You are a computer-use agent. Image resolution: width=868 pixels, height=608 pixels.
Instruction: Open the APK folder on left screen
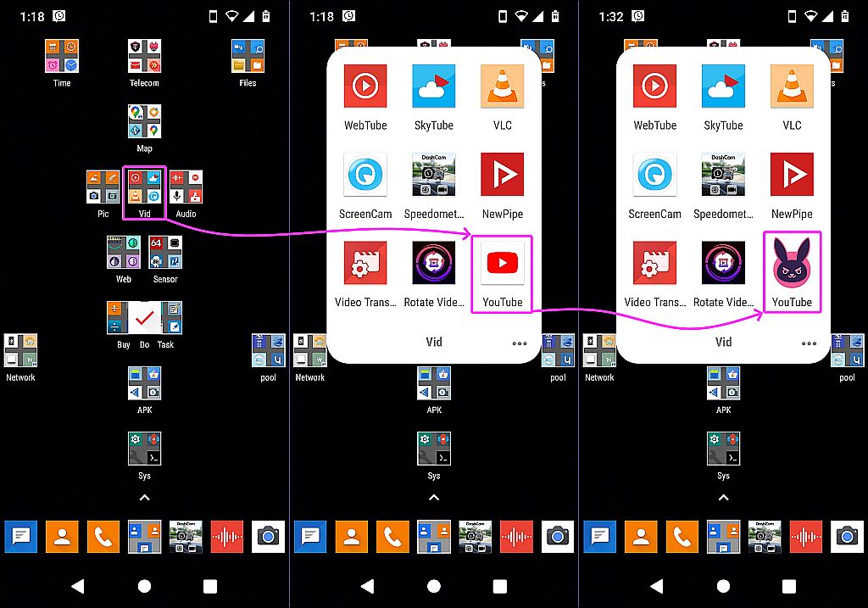coord(144,383)
